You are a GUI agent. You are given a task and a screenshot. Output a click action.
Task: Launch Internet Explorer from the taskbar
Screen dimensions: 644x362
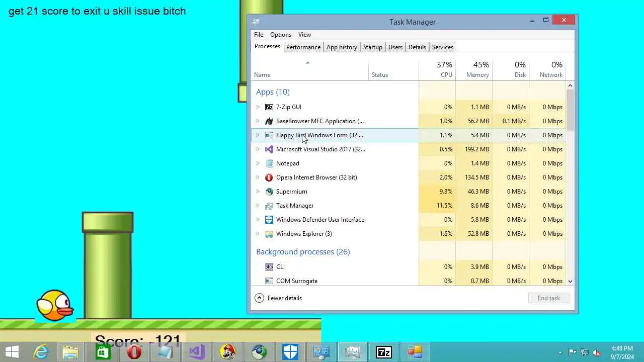(41, 352)
